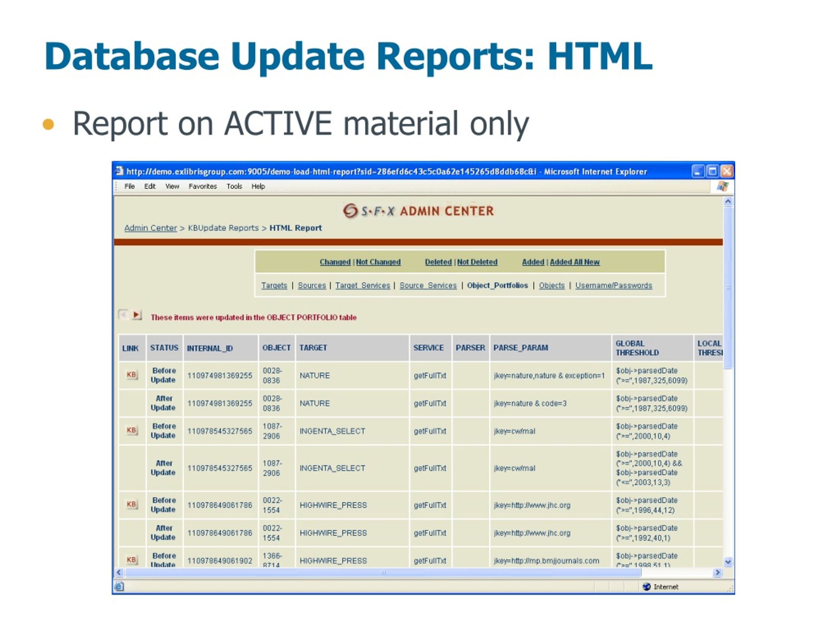The width and height of the screenshot is (840, 630).
Task: Click vertical scrollbar up arrow
Action: coord(728,202)
